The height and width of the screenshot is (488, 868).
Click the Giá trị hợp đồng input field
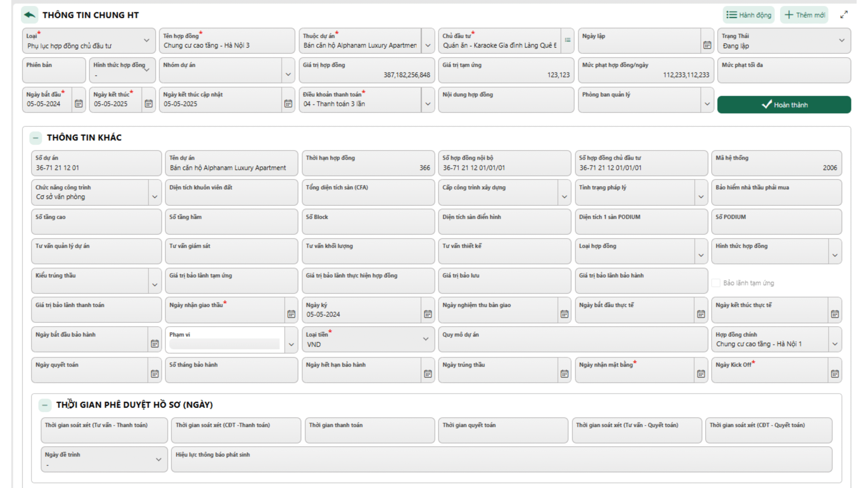(366, 75)
